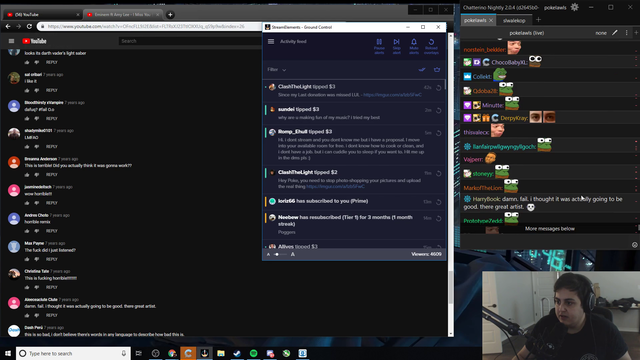Replay ClashTheLight's $2 tip alert

(x=439, y=173)
